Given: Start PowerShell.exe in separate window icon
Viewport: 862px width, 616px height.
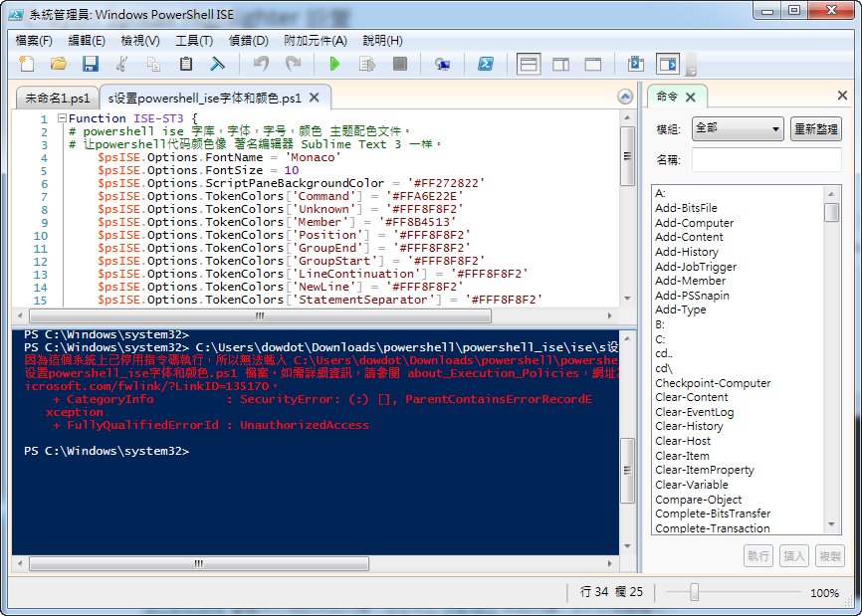Looking at the screenshot, I should coord(485,65).
